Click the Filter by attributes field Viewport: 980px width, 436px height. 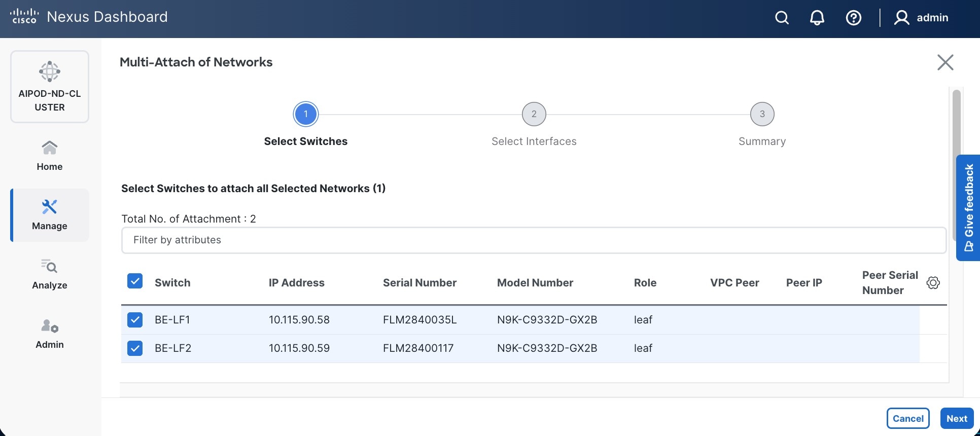(534, 240)
